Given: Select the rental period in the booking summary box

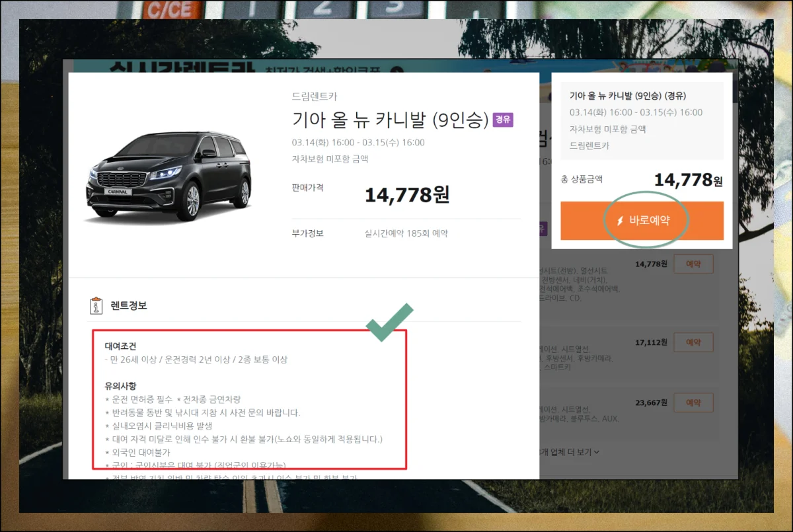Looking at the screenshot, I should coord(636,112).
